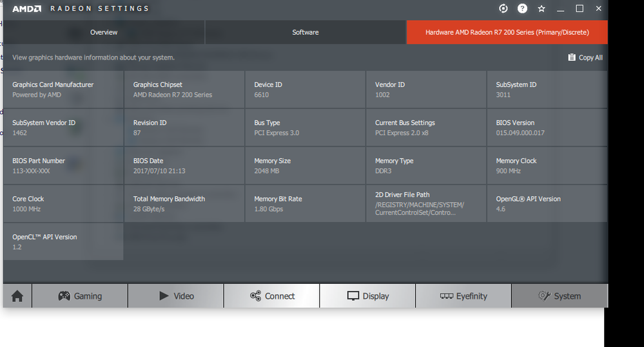Viewport: 644px width, 347px height.
Task: Open the Video section label
Action: [184, 296]
